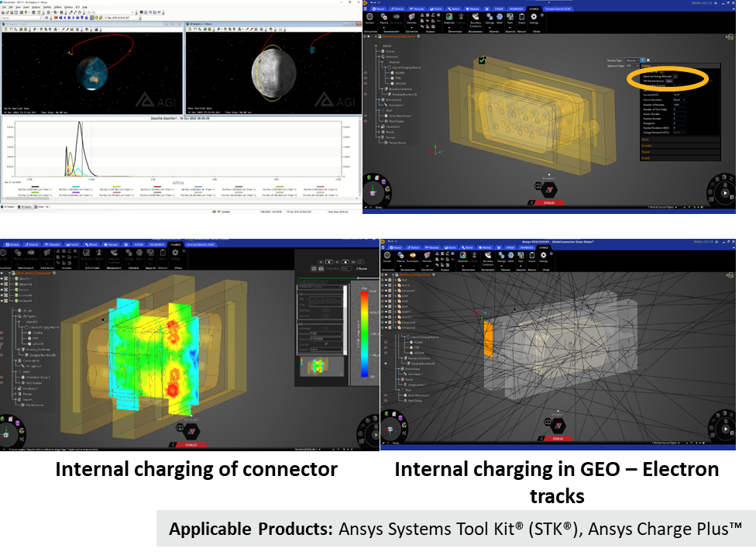Viewport: 756px width, 552px height.
Task: Click Boundary Conditions icon in top-right Discovery ribbon
Action: 476,16
